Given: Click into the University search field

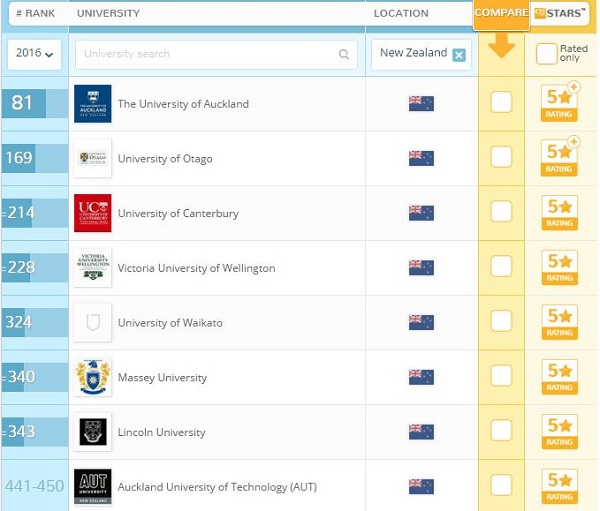Looking at the screenshot, I should point(217,55).
